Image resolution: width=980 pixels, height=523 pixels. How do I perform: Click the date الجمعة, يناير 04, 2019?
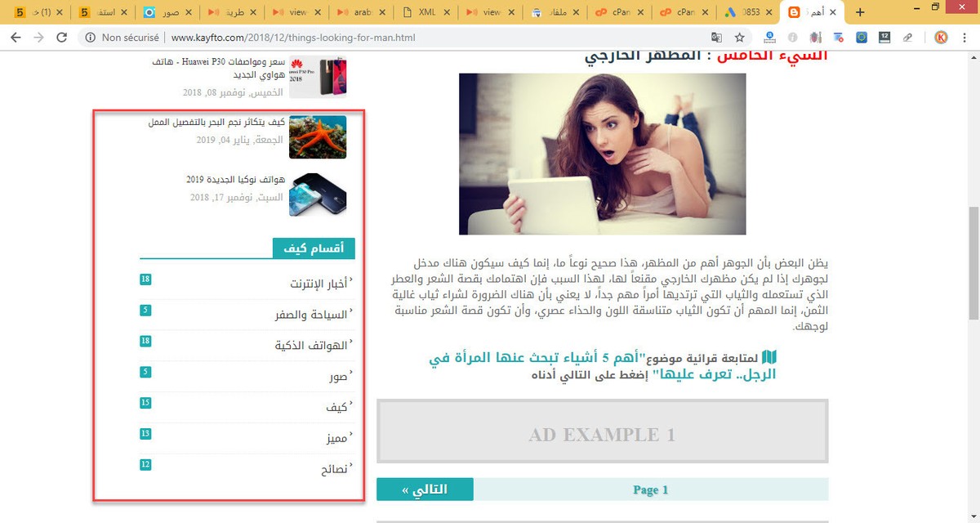pos(240,141)
